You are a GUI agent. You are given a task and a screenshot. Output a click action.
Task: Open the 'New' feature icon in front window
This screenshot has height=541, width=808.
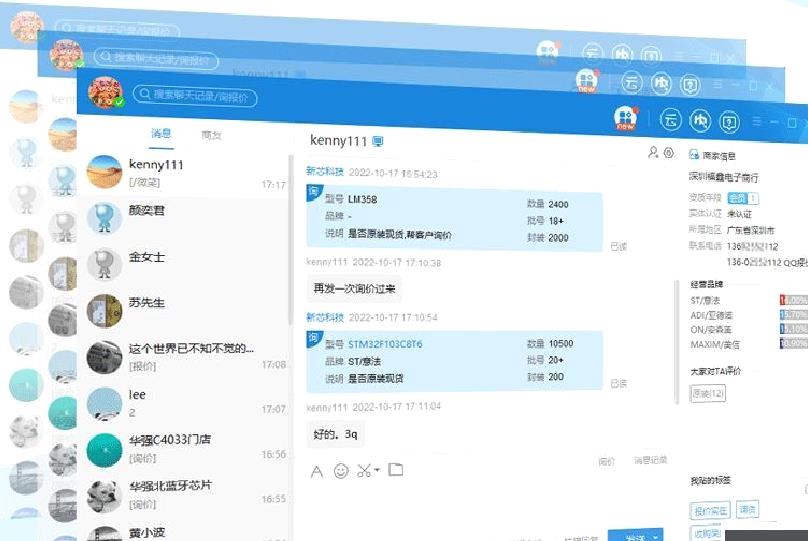point(626,118)
